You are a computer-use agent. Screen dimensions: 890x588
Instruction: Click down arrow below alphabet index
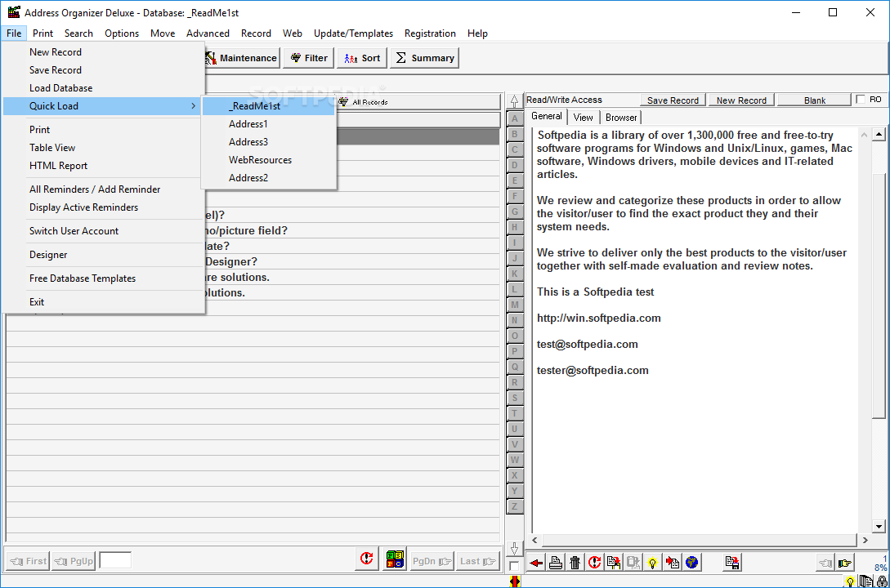click(x=514, y=548)
